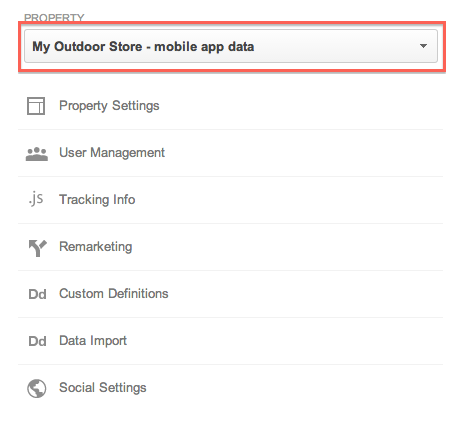Click the 'mobile app data' text in the selector
Image resolution: width=464 pixels, height=426 pixels.
tap(204, 47)
